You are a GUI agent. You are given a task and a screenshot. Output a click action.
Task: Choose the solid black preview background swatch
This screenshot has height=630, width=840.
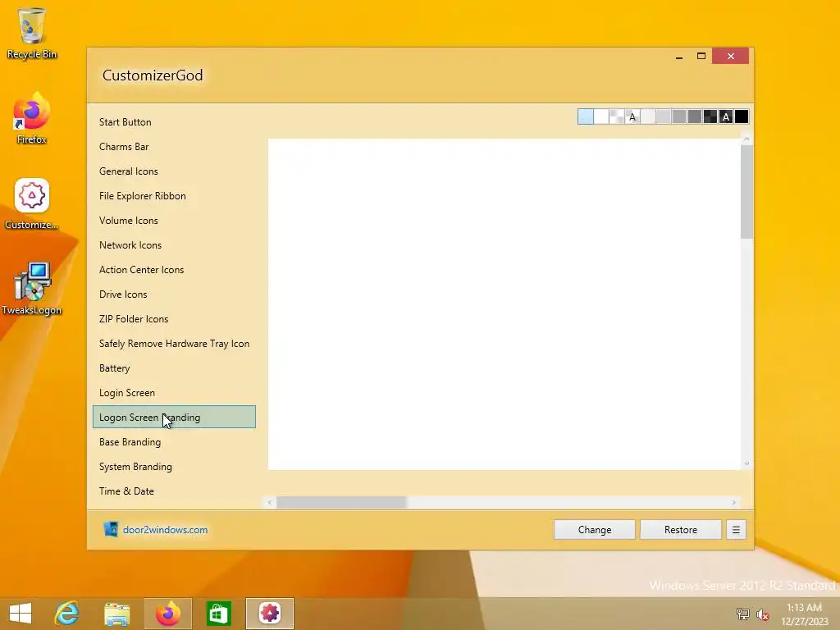click(742, 116)
